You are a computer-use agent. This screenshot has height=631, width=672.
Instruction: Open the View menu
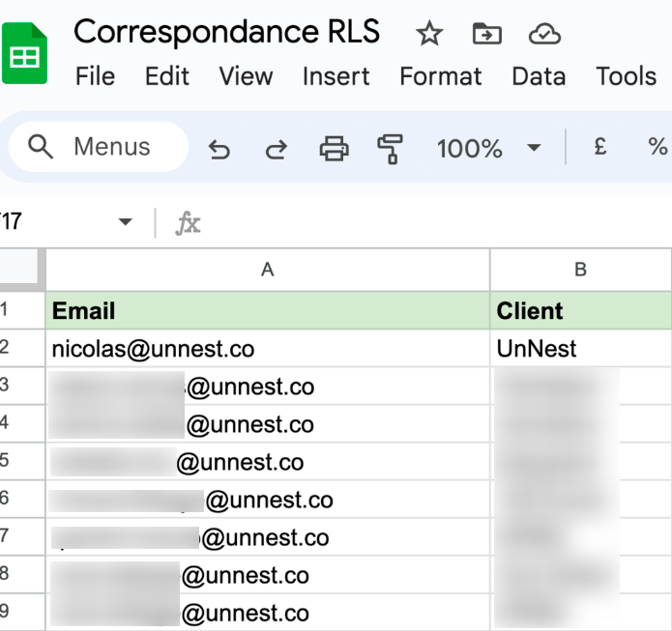pos(246,76)
